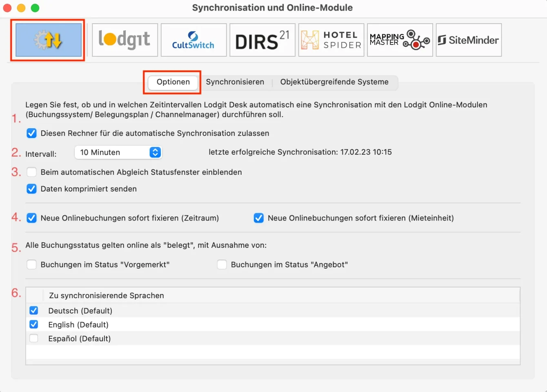Switch to the Synchronisieren tab
The image size is (547, 392).
[x=235, y=82]
